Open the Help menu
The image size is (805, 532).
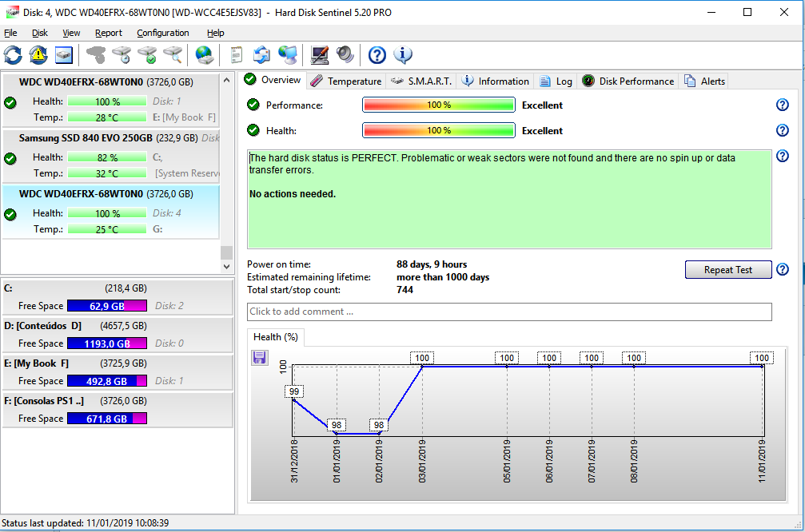tap(216, 33)
